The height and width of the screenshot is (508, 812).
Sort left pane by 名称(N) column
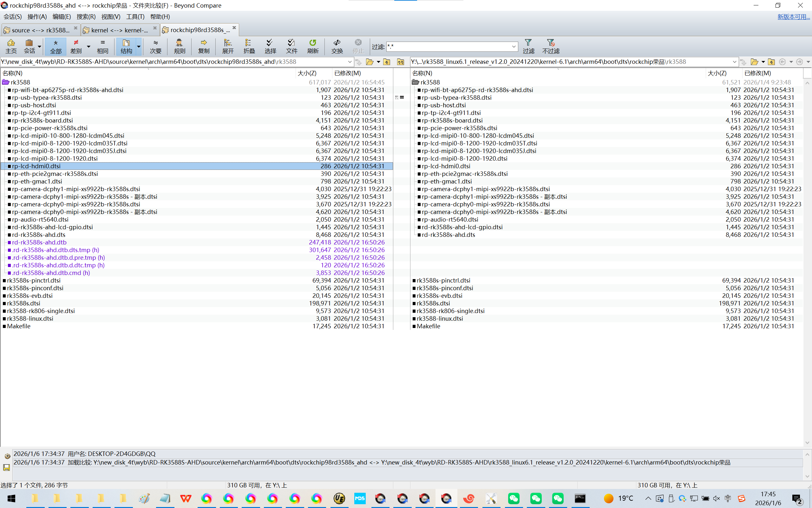tap(147, 73)
